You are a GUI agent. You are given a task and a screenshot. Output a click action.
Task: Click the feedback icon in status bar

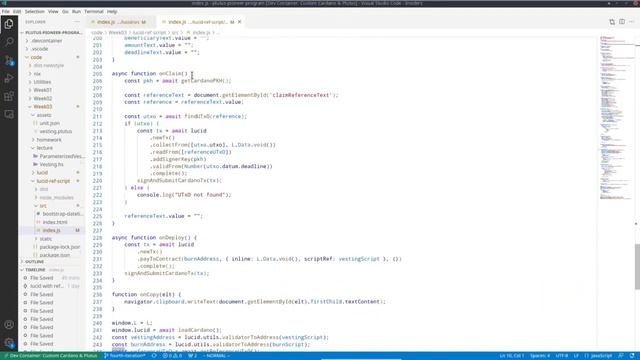[621, 356]
